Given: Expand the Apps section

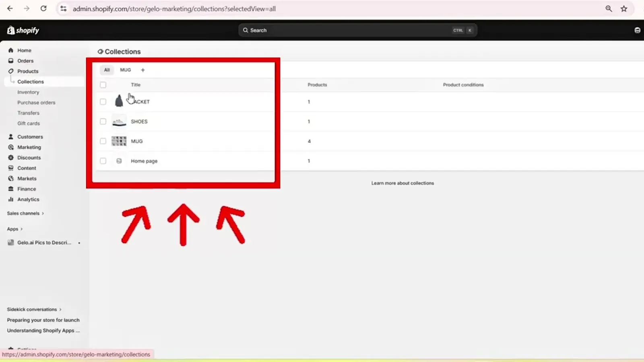Looking at the screenshot, I should pyautogui.click(x=15, y=229).
